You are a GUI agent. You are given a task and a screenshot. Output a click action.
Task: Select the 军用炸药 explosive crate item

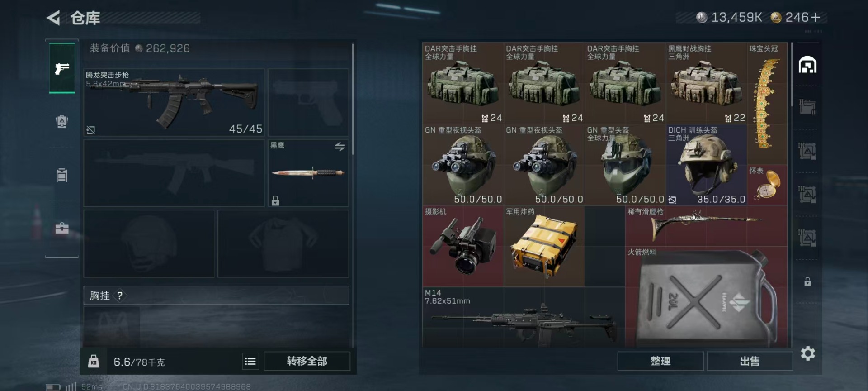544,246
